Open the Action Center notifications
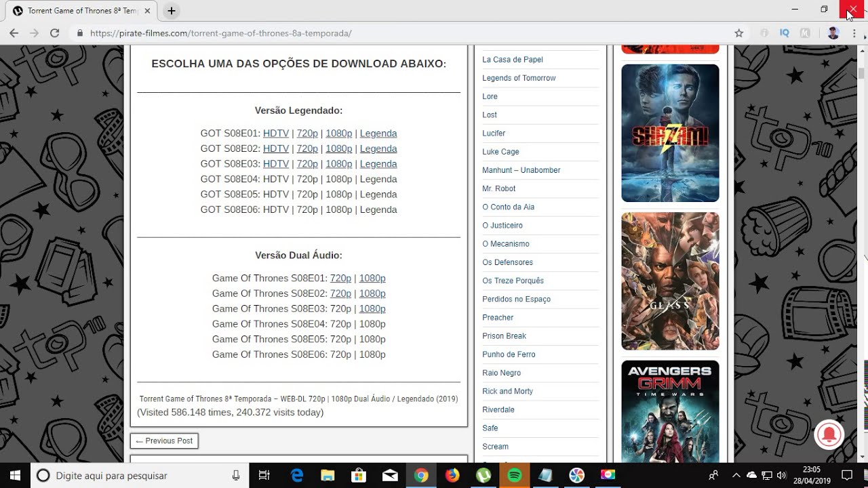Image resolution: width=868 pixels, height=488 pixels. pyautogui.click(x=846, y=475)
